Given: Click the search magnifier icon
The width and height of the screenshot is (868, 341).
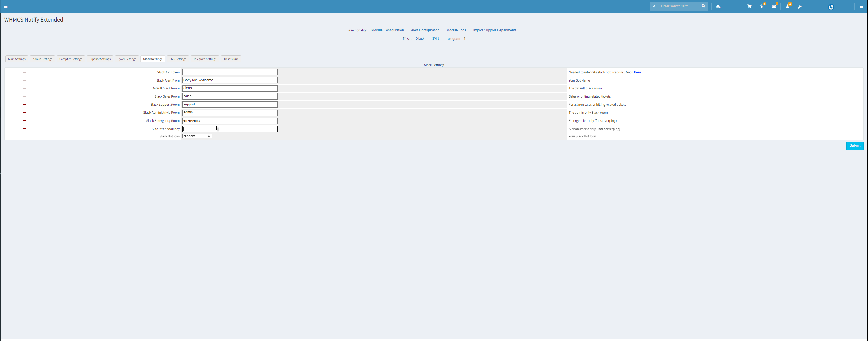Looking at the screenshot, I should coord(703,6).
